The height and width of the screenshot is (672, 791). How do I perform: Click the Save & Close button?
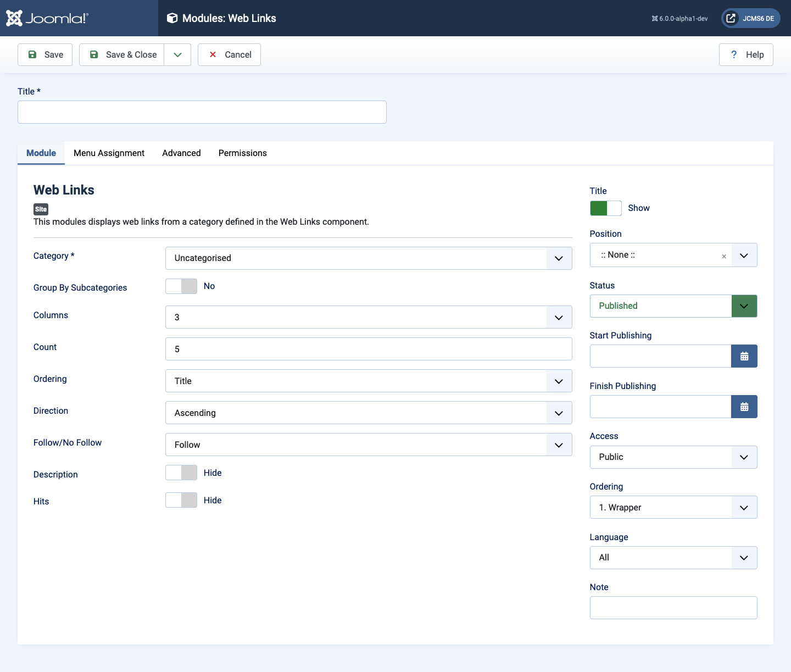click(x=122, y=54)
